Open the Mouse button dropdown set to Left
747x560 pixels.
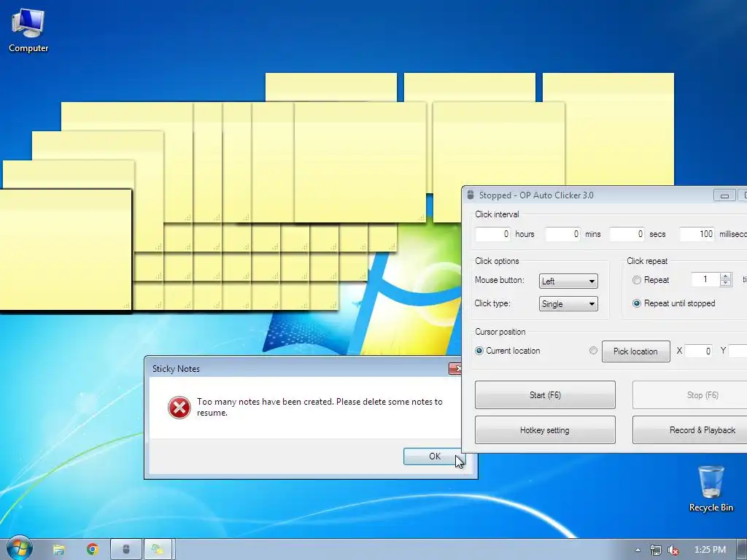[x=568, y=281]
